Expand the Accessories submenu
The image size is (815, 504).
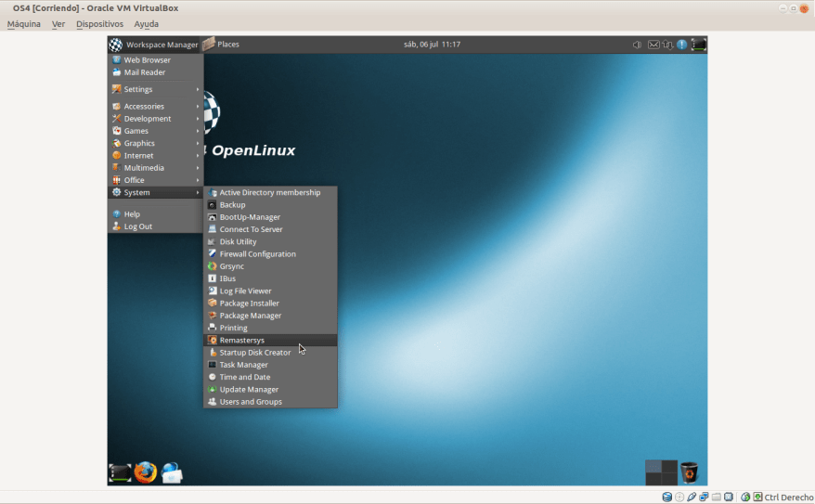tap(155, 107)
